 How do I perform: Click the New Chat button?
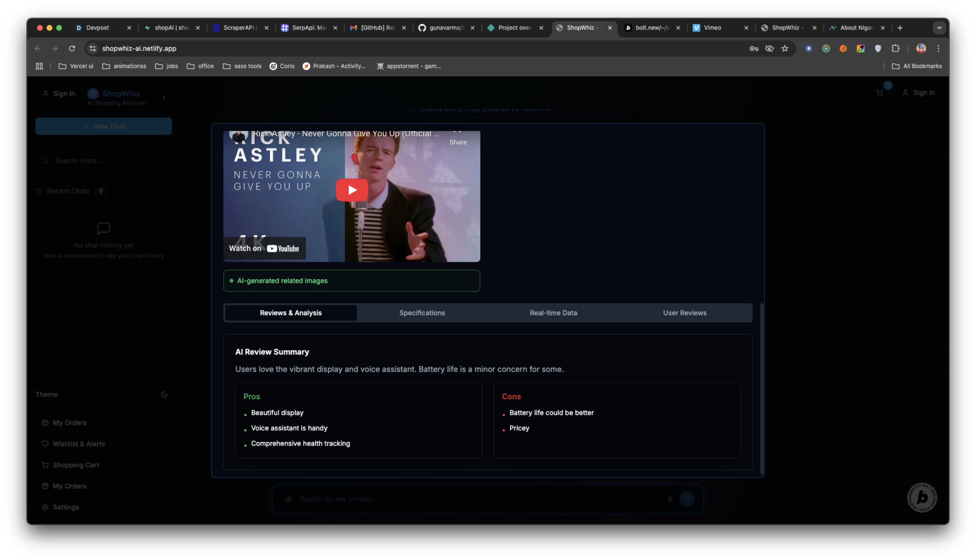tap(104, 126)
